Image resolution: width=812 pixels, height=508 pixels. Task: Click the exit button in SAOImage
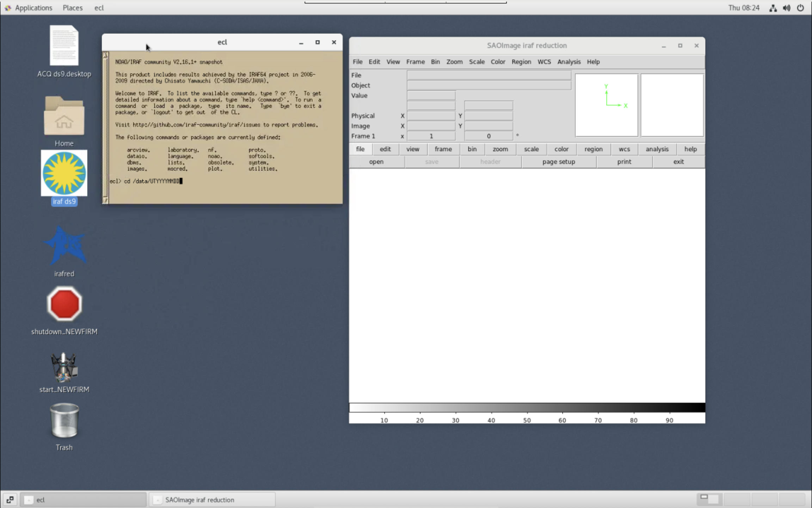coord(678,162)
